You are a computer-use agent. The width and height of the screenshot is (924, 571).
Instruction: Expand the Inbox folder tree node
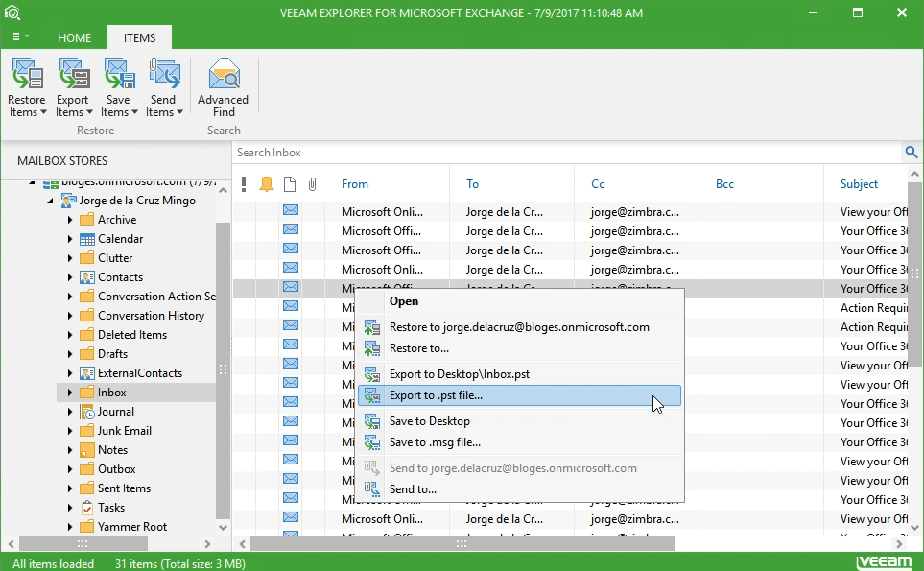(69, 393)
